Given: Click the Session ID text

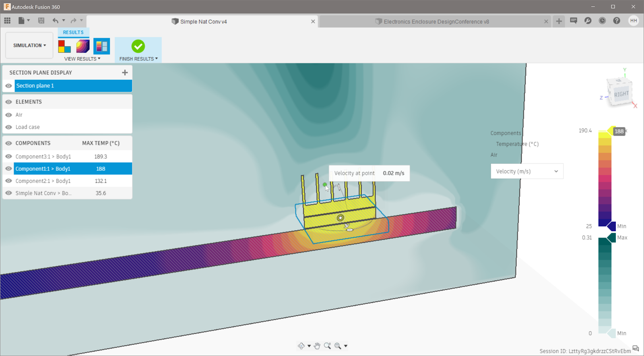Looking at the screenshot, I should 585,351.
